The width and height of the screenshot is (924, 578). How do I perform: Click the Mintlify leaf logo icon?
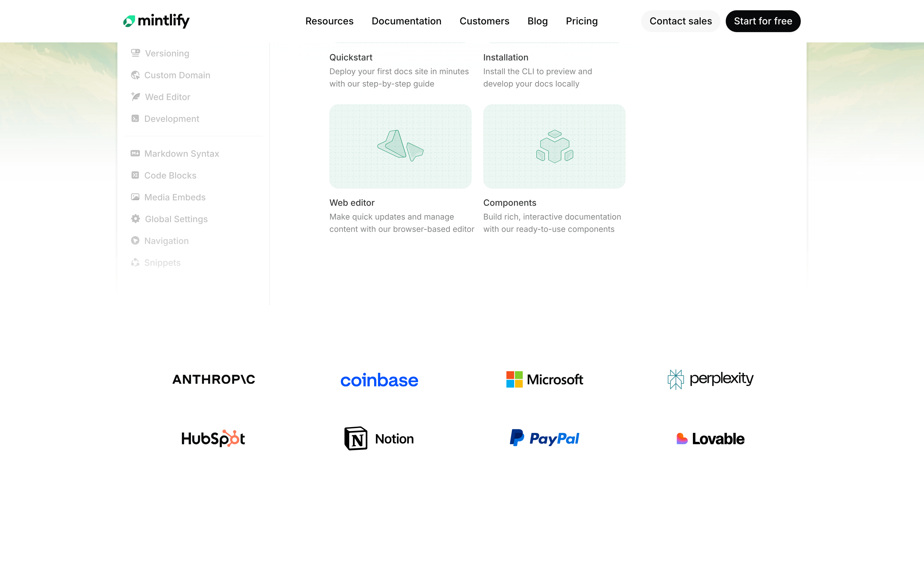coord(129,21)
